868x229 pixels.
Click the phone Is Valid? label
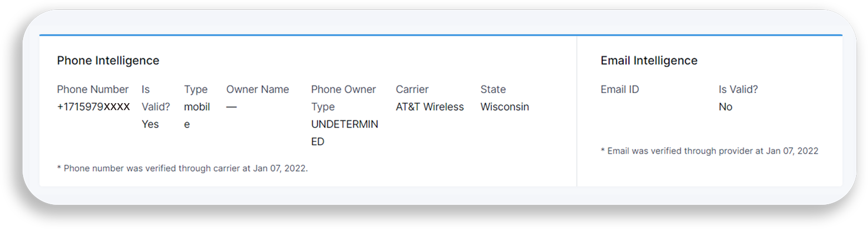[155, 98]
